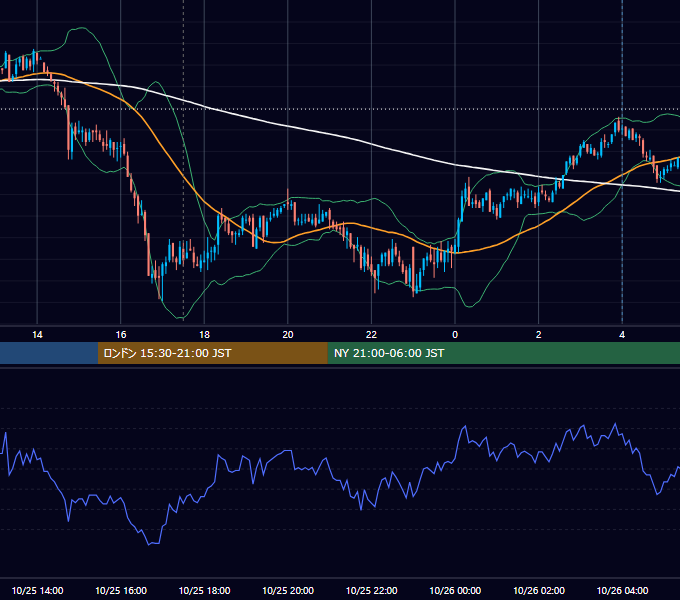Click the 10/26 02:00 date label

[x=539, y=590]
